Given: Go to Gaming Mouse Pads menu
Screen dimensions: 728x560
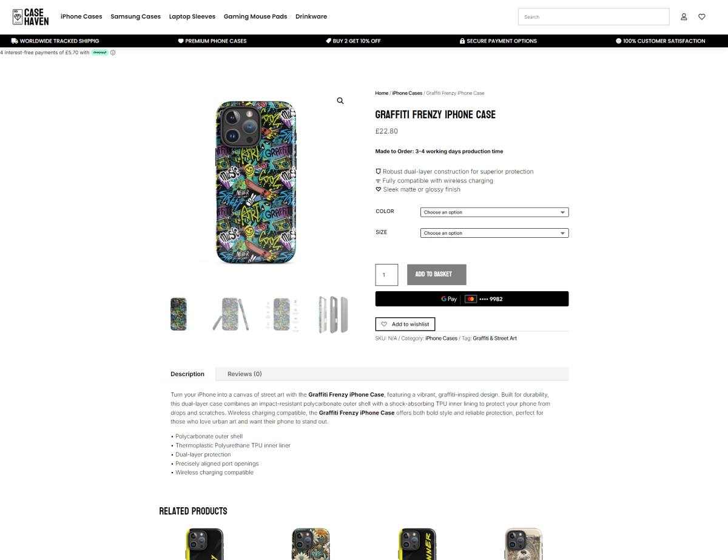Looking at the screenshot, I should [x=255, y=16].
